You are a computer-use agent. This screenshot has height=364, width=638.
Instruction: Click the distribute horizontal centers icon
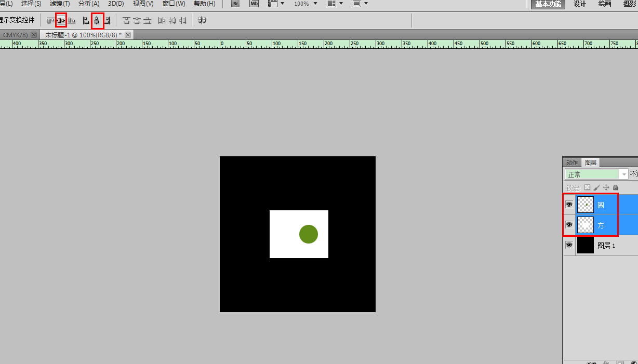(172, 21)
